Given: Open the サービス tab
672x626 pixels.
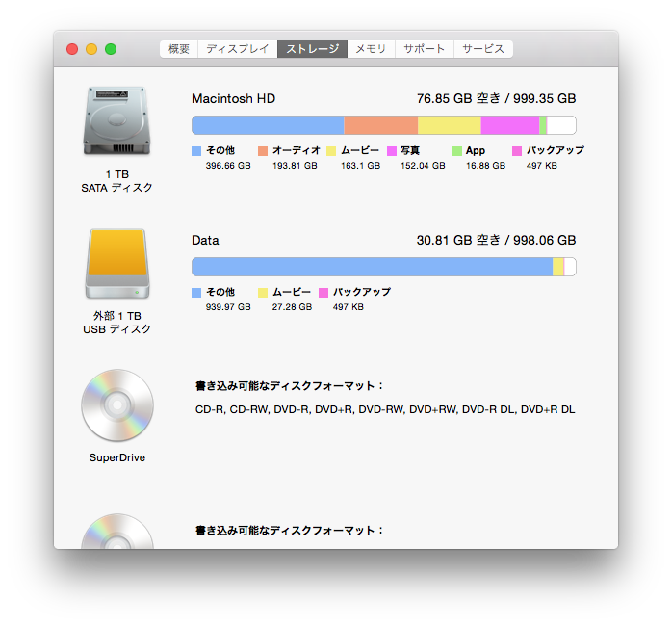Looking at the screenshot, I should (483, 49).
